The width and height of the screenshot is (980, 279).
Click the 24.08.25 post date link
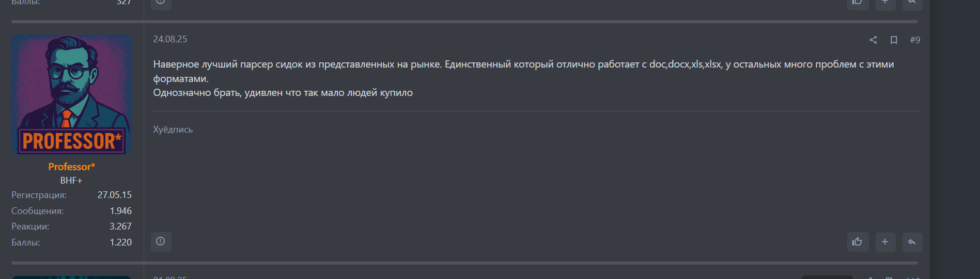pos(170,39)
